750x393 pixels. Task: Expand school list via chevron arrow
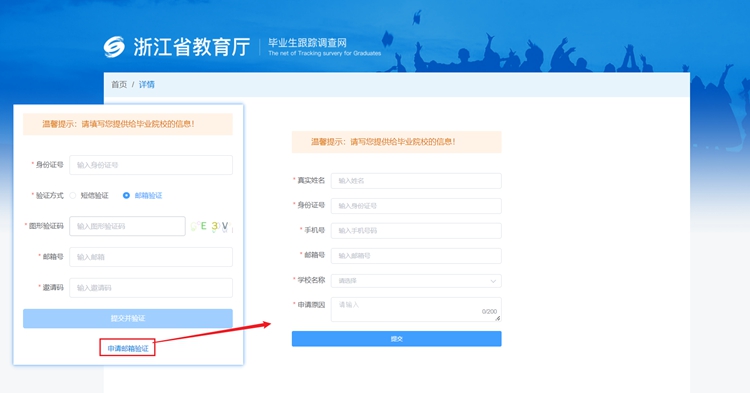(x=493, y=281)
